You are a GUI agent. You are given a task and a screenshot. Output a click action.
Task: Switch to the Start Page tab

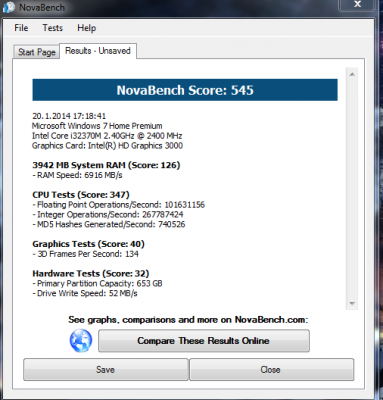(37, 52)
